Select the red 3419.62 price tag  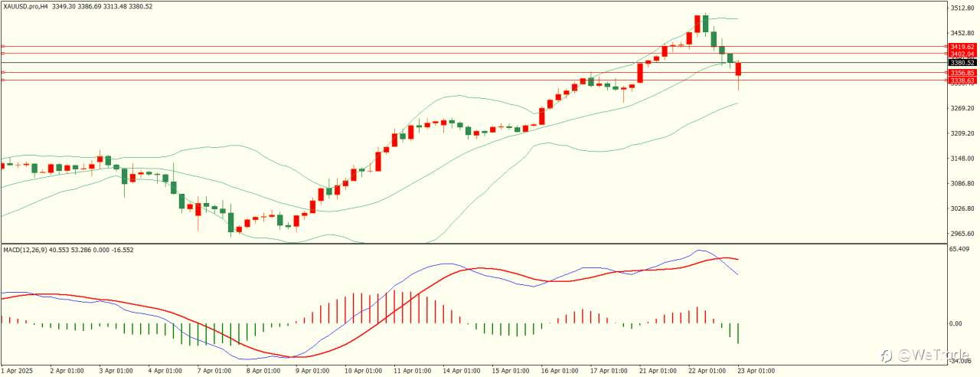[x=962, y=47]
